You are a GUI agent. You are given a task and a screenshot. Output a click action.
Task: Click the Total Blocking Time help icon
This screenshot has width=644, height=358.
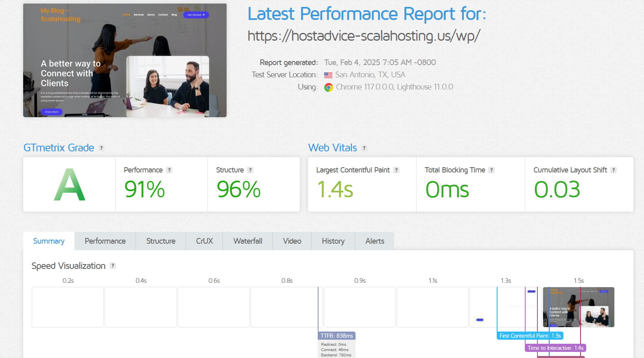(491, 170)
